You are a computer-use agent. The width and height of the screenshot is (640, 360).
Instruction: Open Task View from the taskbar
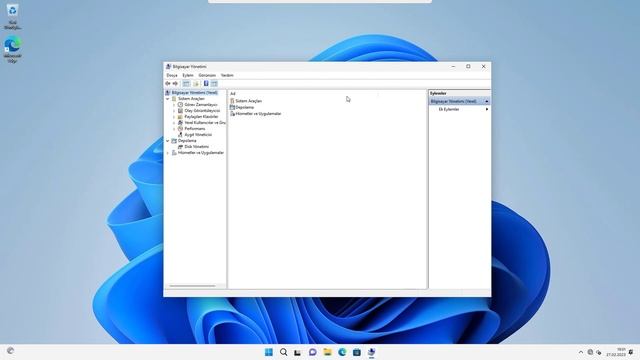click(298, 352)
